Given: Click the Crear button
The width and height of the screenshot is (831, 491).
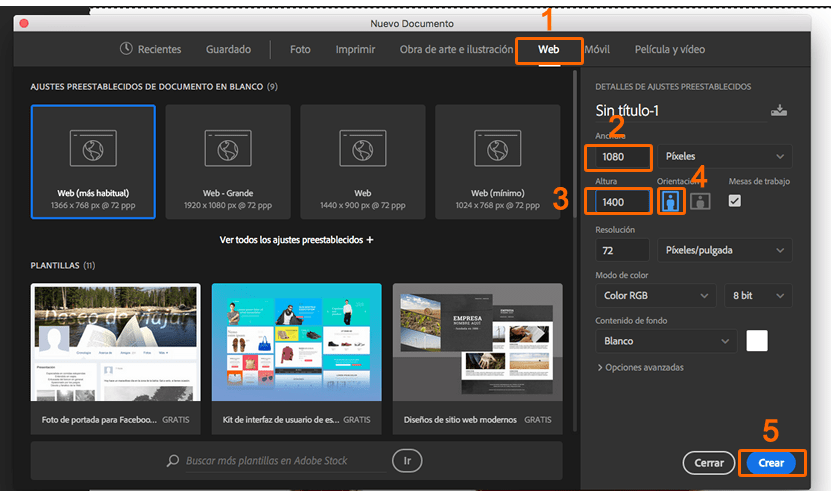Looking at the screenshot, I should pos(771,463).
